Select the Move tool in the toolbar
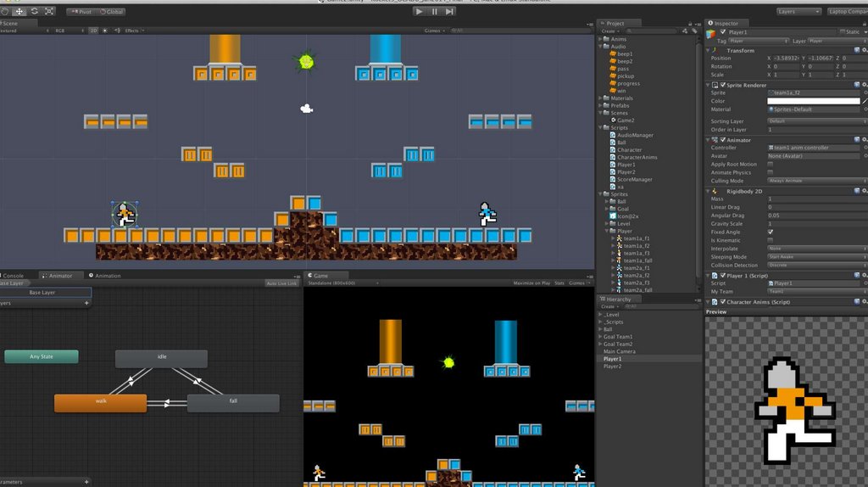The height and width of the screenshot is (487, 868). (x=19, y=11)
